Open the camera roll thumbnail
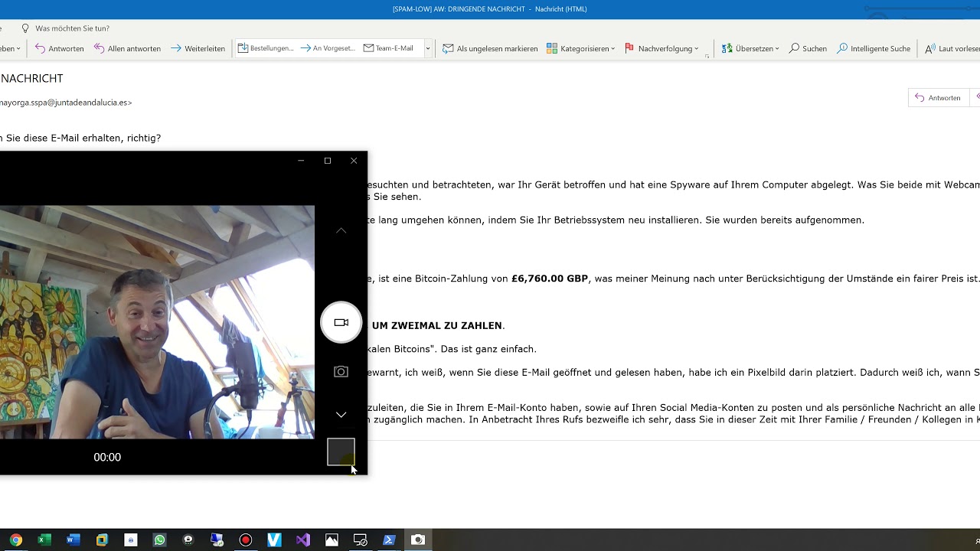 point(341,452)
